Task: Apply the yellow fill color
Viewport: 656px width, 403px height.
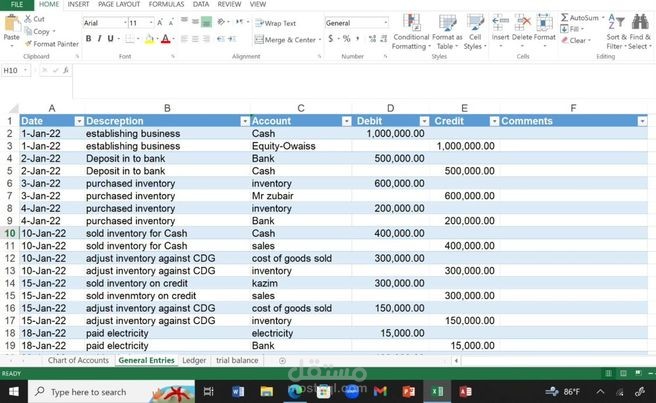Action: 149,39
